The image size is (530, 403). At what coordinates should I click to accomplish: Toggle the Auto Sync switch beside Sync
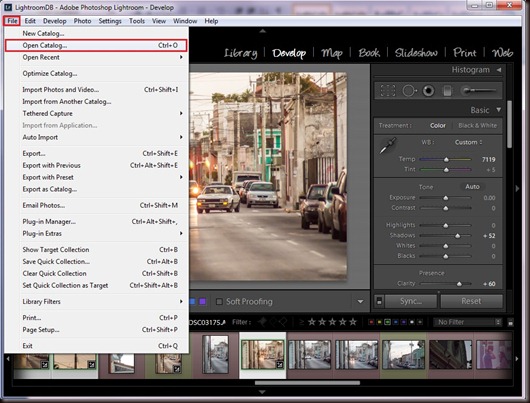pos(379,301)
